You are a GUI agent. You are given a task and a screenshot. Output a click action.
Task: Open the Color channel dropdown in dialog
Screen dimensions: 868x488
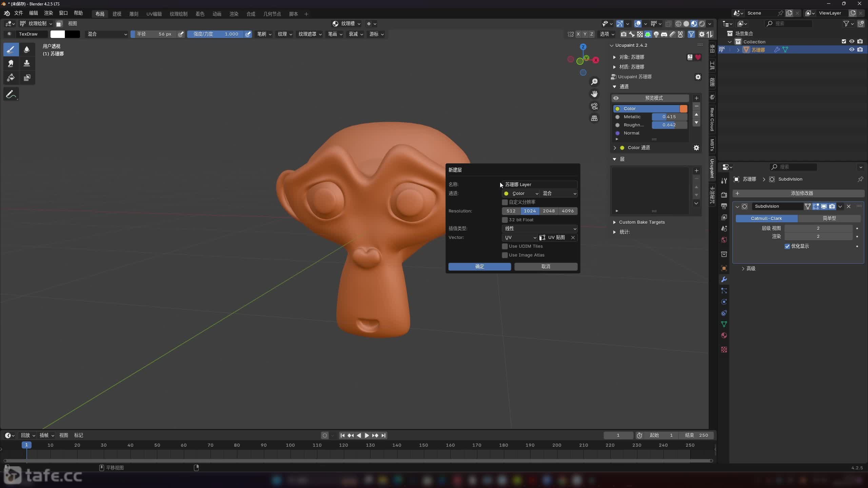[520, 194]
